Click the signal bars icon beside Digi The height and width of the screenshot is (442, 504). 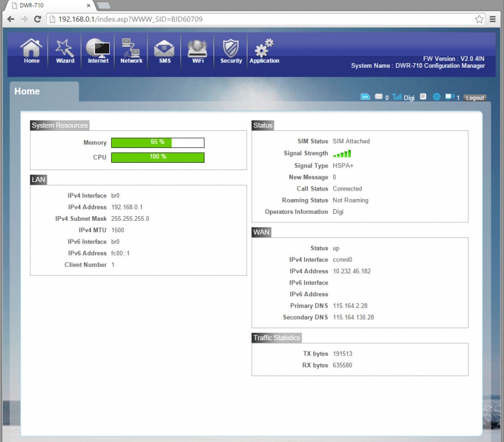[x=397, y=97]
